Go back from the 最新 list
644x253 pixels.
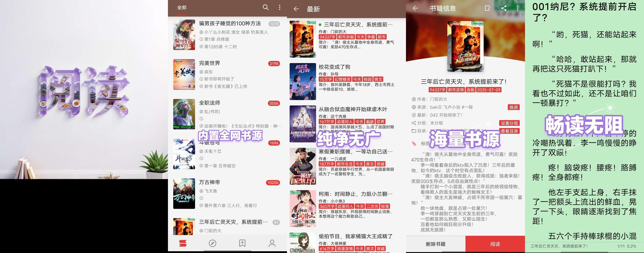(296, 9)
